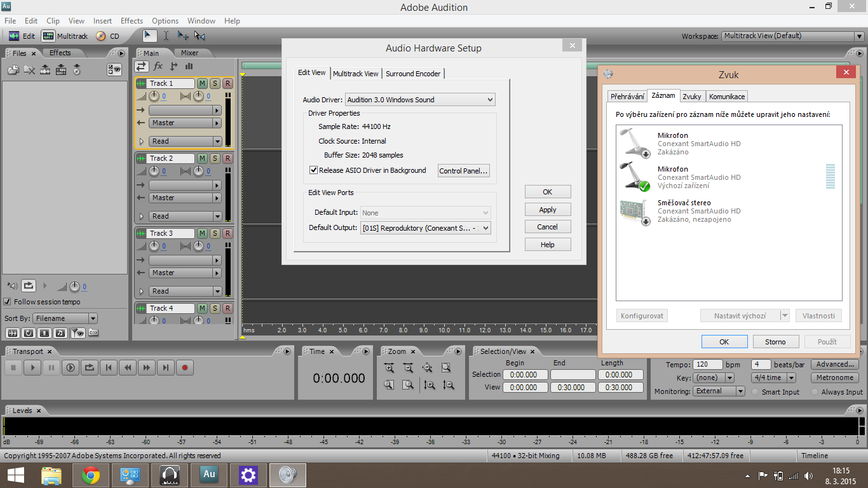Select the Scrubbing tool
Screen dimensions: 868x488
[x=200, y=36]
